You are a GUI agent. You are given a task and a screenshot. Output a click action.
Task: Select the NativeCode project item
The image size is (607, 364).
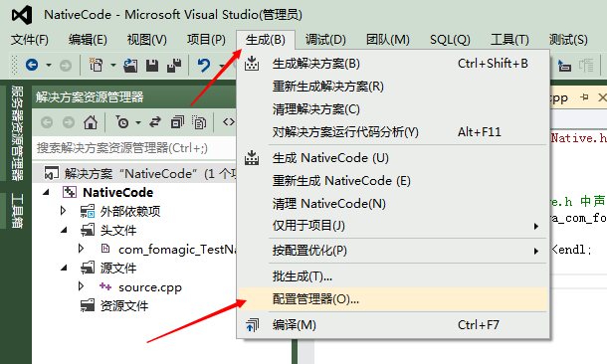[x=117, y=192]
